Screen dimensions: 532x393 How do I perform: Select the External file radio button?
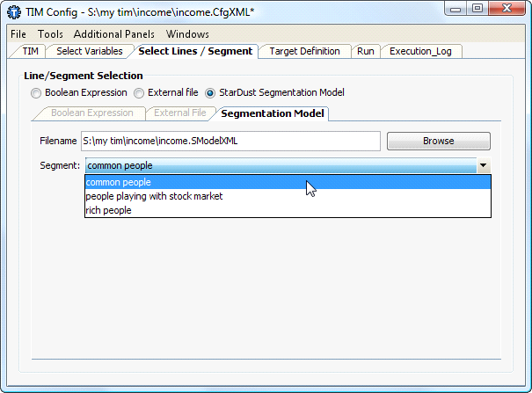[x=138, y=93]
